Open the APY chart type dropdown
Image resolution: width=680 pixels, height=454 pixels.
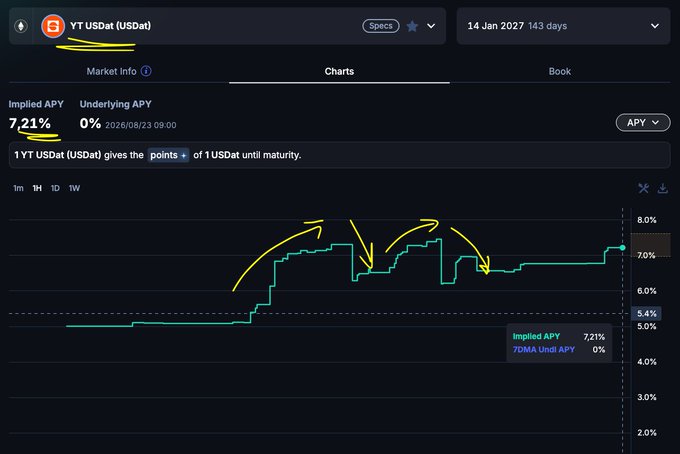click(x=643, y=123)
